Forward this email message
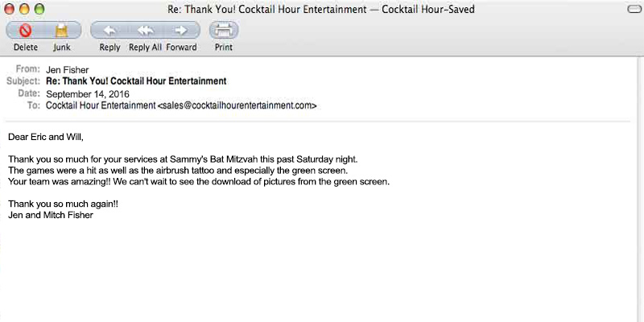The image size is (644, 322). coord(182,31)
